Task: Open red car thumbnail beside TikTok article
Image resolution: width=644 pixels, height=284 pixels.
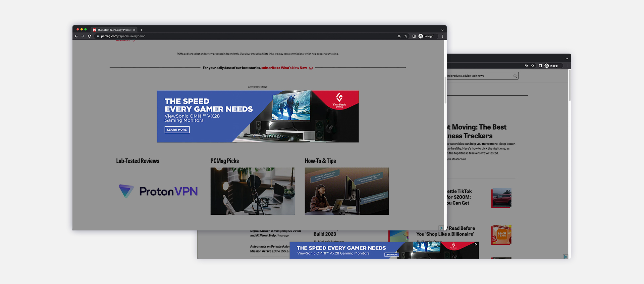Action: 501,198
